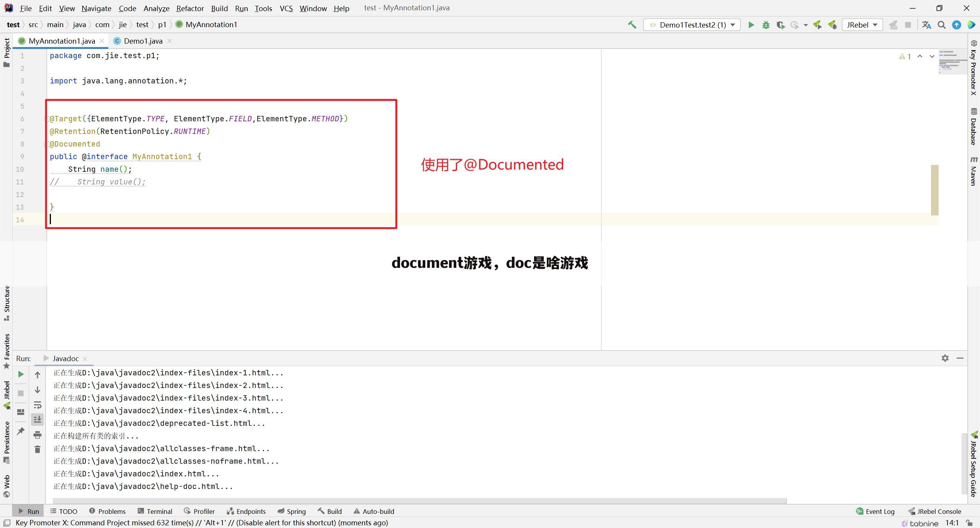Image resolution: width=980 pixels, height=528 pixels.
Task: Click the MyAnnotation1 breadcrumb
Action: pyautogui.click(x=207, y=24)
